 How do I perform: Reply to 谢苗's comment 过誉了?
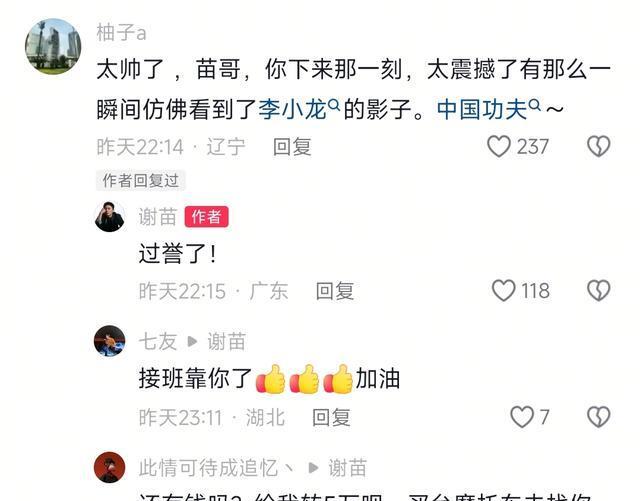(335, 291)
